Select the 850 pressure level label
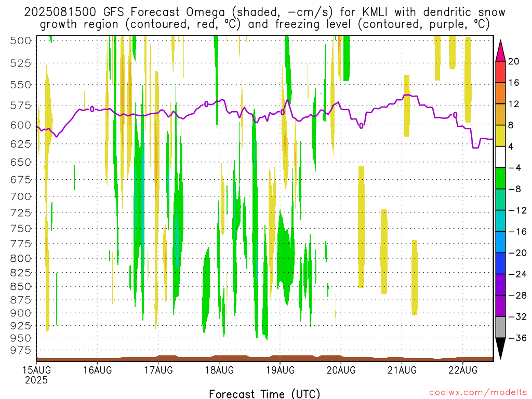The height and width of the screenshot is (399, 532). click(x=21, y=287)
